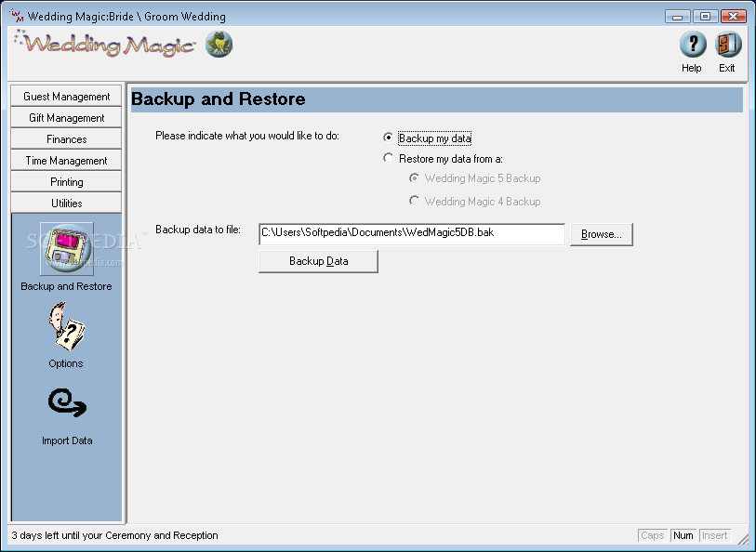Image resolution: width=756 pixels, height=552 pixels.
Task: Choose Wedding Magic 4 Backup option
Action: [x=414, y=201]
